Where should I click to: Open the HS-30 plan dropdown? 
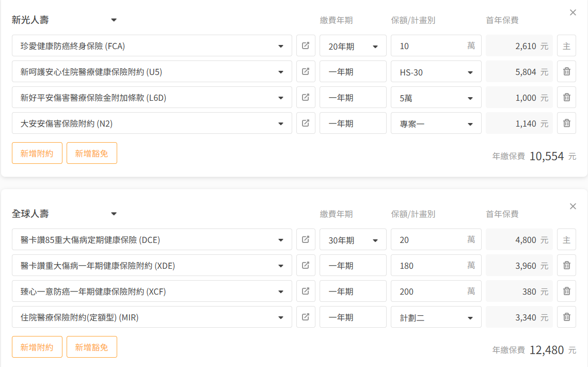pos(436,72)
